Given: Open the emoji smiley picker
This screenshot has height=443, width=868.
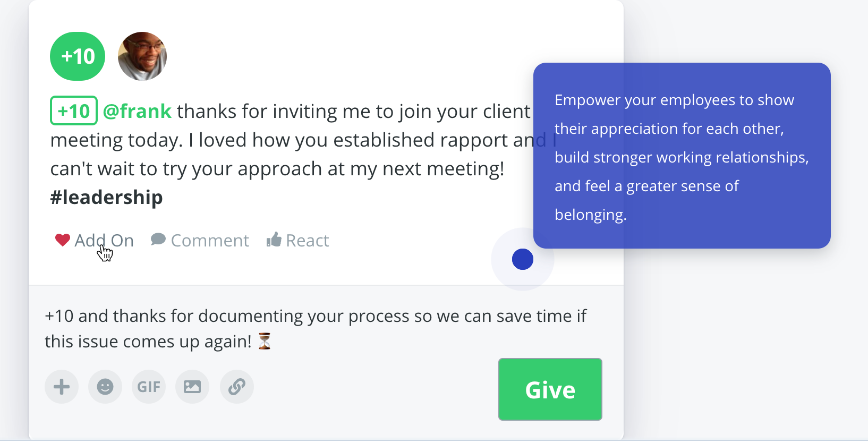Looking at the screenshot, I should [x=105, y=387].
